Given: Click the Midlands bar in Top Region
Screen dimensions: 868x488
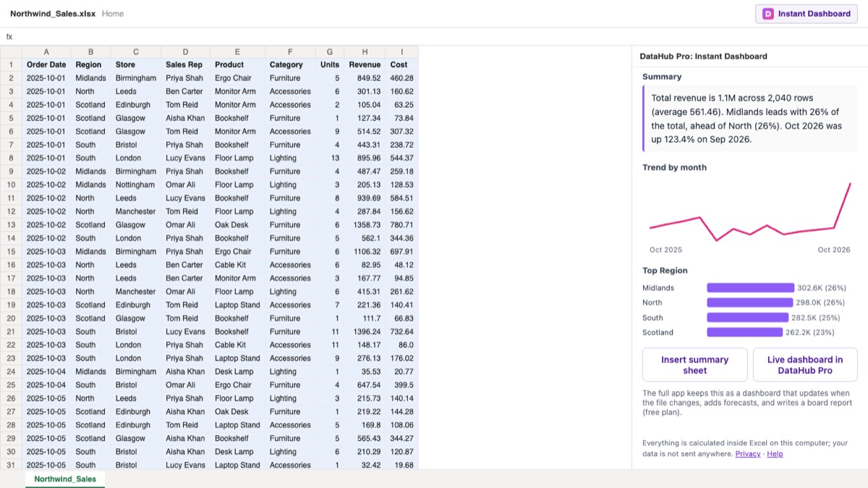Looking at the screenshot, I should pyautogui.click(x=750, y=287).
